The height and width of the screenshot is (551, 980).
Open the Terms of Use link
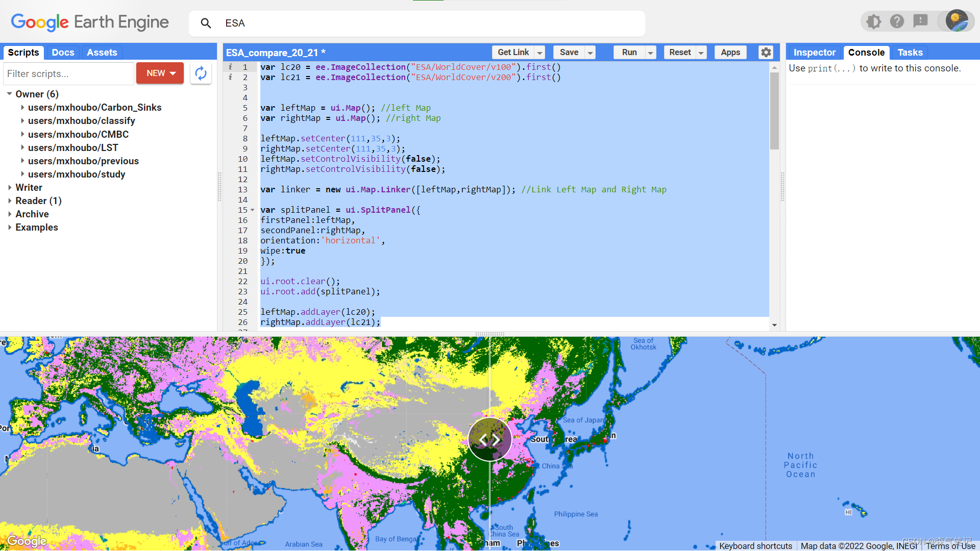950,546
